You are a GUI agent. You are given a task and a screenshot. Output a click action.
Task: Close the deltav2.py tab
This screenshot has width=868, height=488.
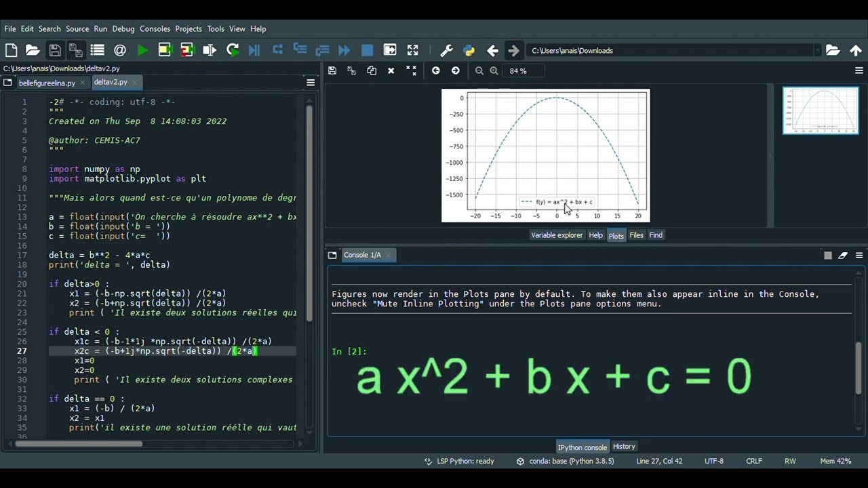[x=134, y=83]
